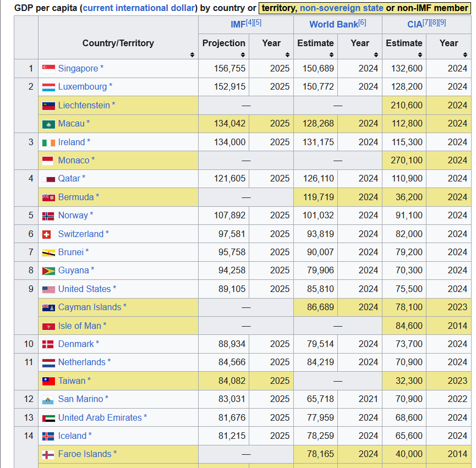Image resolution: width=476 pixels, height=468 pixels.
Task: Open the Luxembourg country link
Action: coord(83,87)
